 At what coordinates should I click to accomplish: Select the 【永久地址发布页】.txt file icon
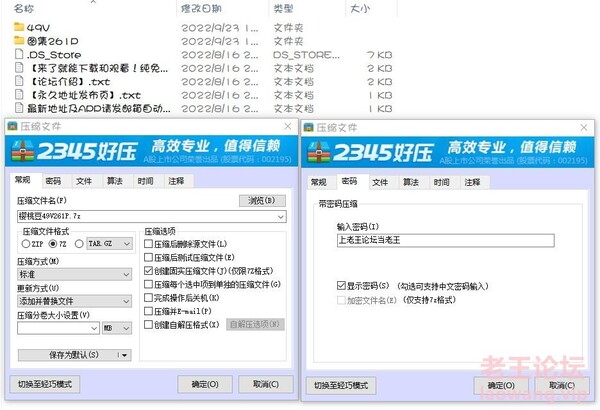pyautogui.click(x=19, y=95)
